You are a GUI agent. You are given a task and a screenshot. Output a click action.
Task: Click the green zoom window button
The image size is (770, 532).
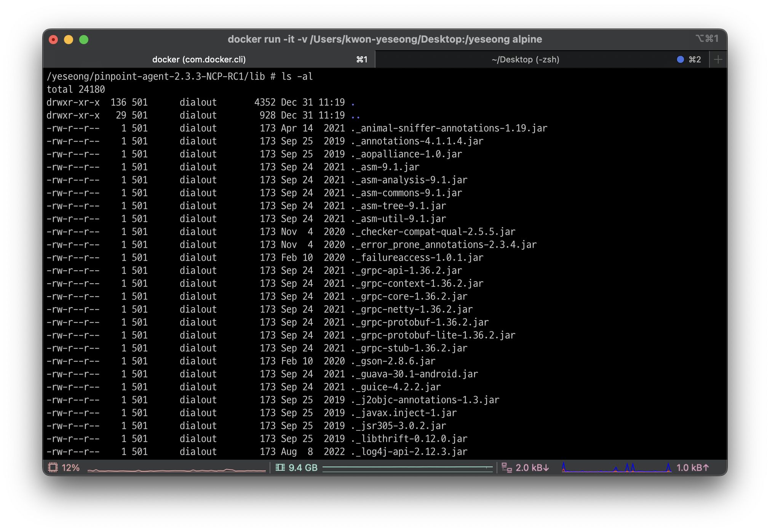pyautogui.click(x=84, y=40)
